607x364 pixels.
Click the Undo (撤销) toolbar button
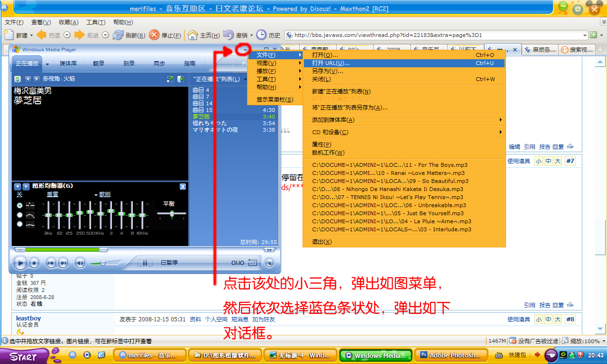236,35
